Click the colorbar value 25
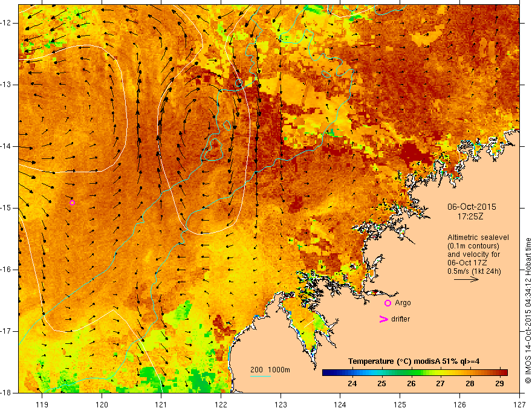This screenshot has width=532, height=411. click(x=381, y=384)
